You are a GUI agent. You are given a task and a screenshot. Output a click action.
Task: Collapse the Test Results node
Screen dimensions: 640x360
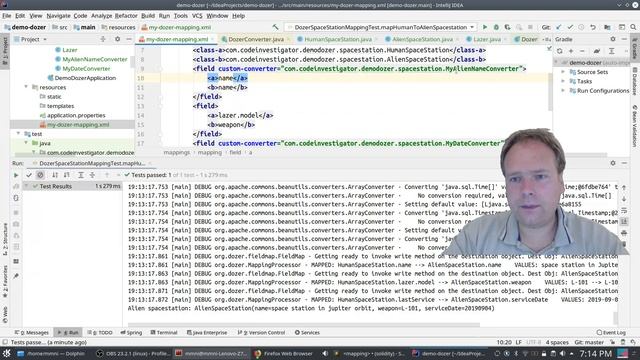pyautogui.click(x=27, y=186)
